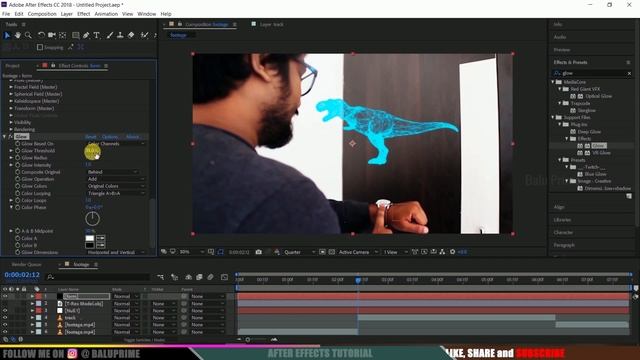640x360 pixels.
Task: Select the Hand tool
Action: [18, 36]
